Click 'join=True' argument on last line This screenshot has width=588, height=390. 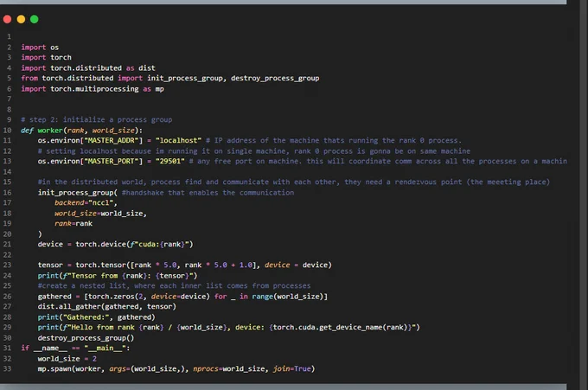291,368
